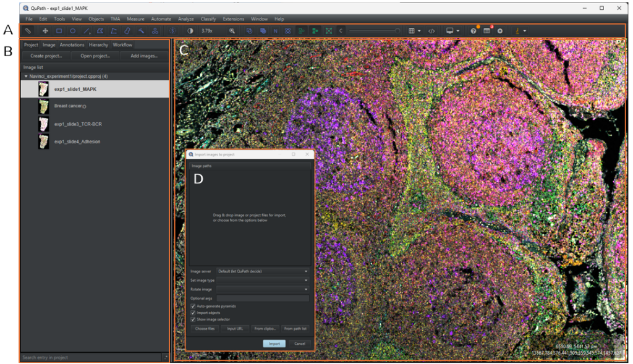Click the Import button in the dialog
This screenshot has height=364, width=633.
pyautogui.click(x=274, y=344)
